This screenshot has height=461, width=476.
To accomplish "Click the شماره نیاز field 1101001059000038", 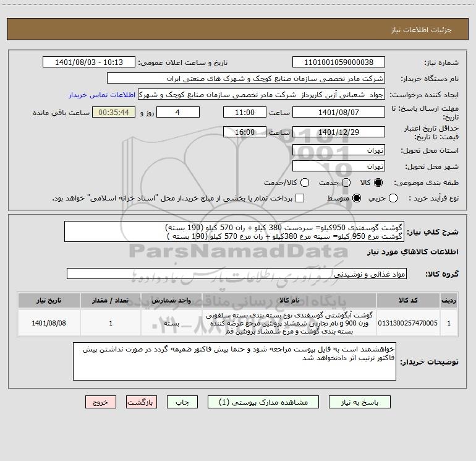I will pos(339,62).
